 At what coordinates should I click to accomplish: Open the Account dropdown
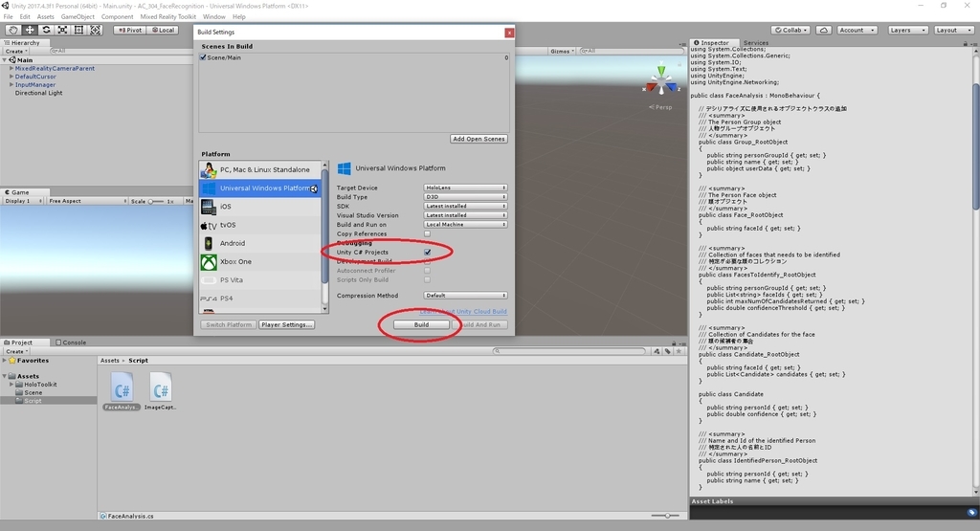(x=857, y=30)
